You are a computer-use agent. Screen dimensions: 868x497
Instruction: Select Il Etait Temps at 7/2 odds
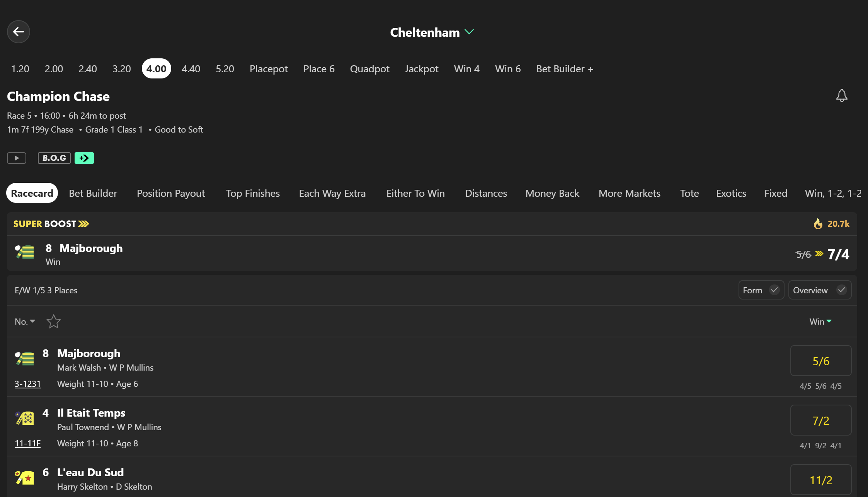[x=821, y=420]
